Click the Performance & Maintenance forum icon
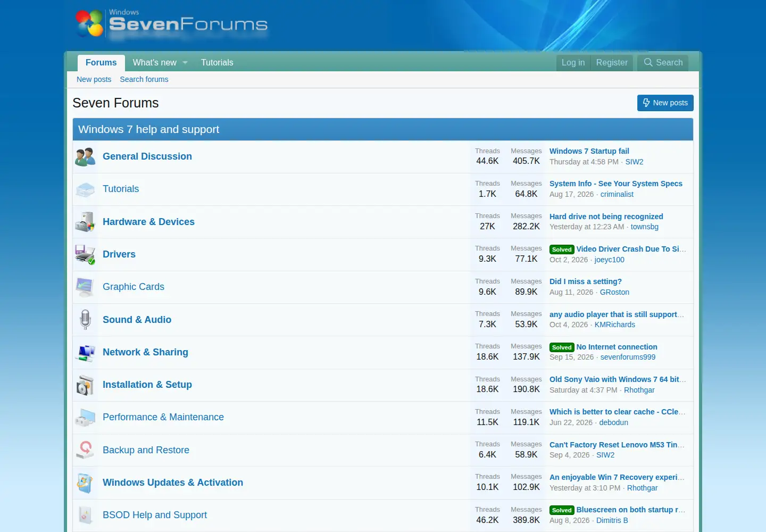 pos(85,418)
